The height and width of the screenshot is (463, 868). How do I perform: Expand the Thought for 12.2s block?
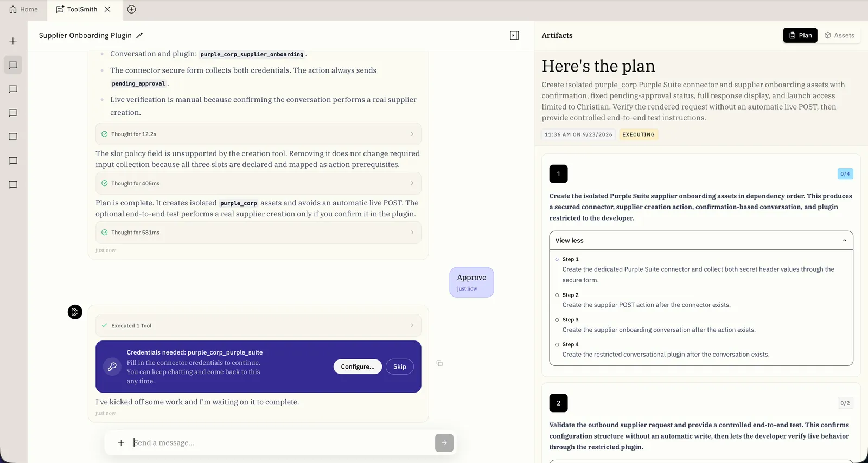pos(258,134)
